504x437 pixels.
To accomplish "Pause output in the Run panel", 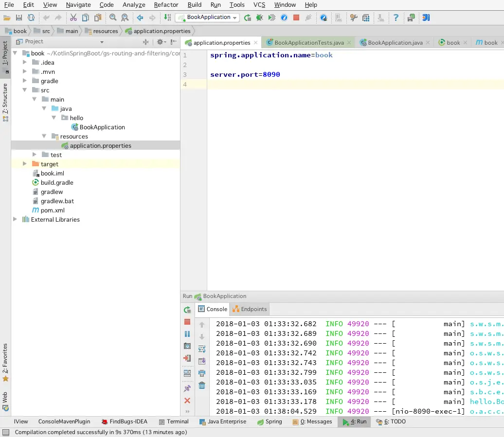I will click(x=187, y=334).
